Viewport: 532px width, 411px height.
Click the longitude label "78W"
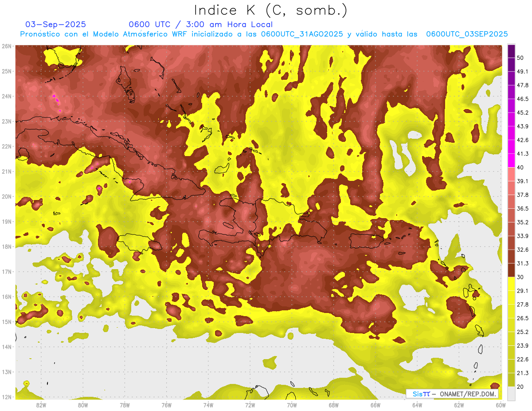click(125, 405)
